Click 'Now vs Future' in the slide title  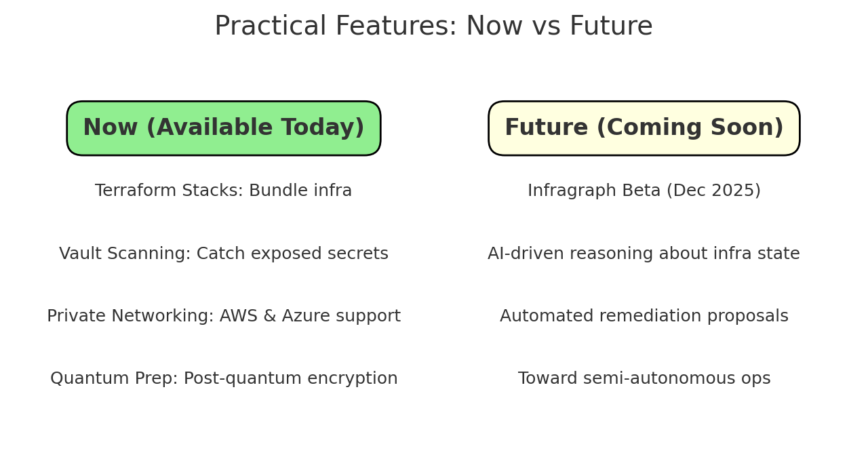click(x=559, y=27)
